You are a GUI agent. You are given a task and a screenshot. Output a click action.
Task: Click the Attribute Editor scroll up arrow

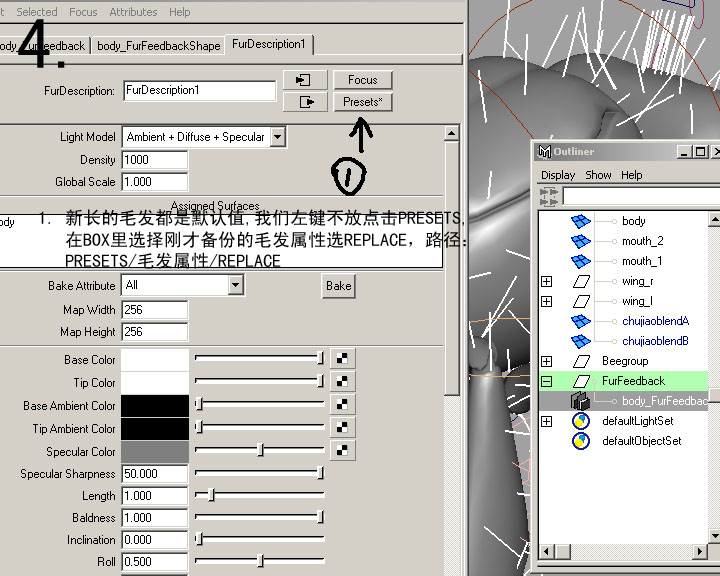[x=451, y=134]
